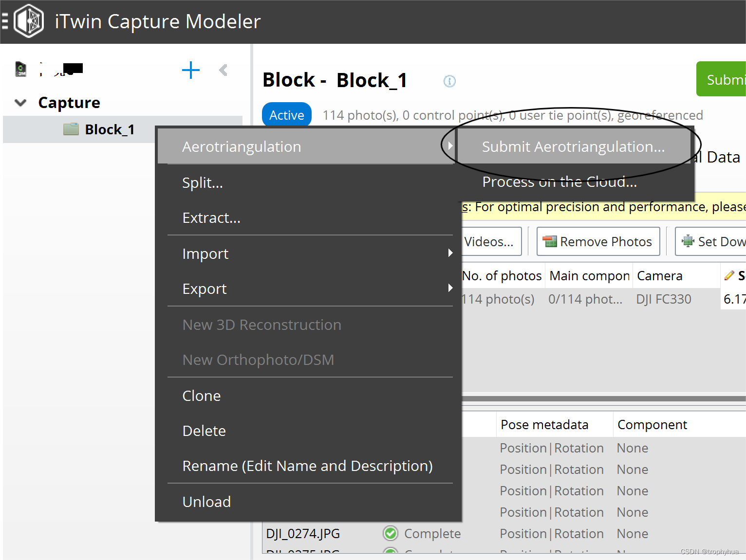
Task: Click the 114 photo(s) summary line
Action: (513, 115)
